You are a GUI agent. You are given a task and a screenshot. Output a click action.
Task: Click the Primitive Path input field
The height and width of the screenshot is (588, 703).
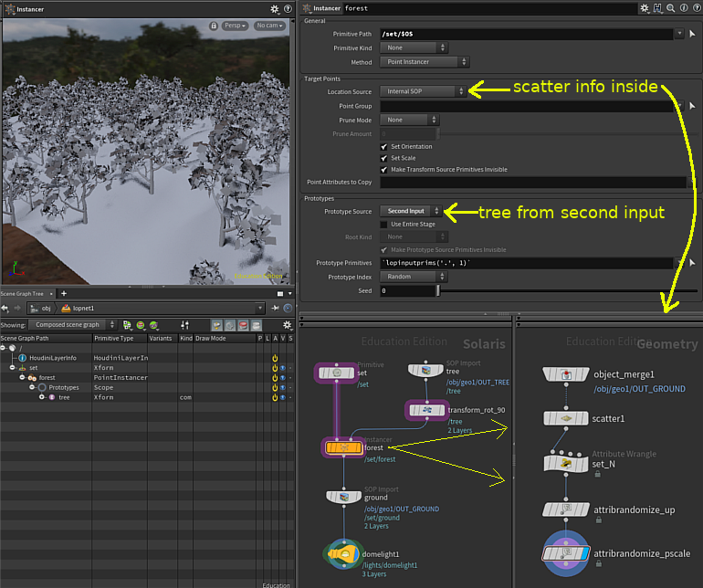point(527,34)
